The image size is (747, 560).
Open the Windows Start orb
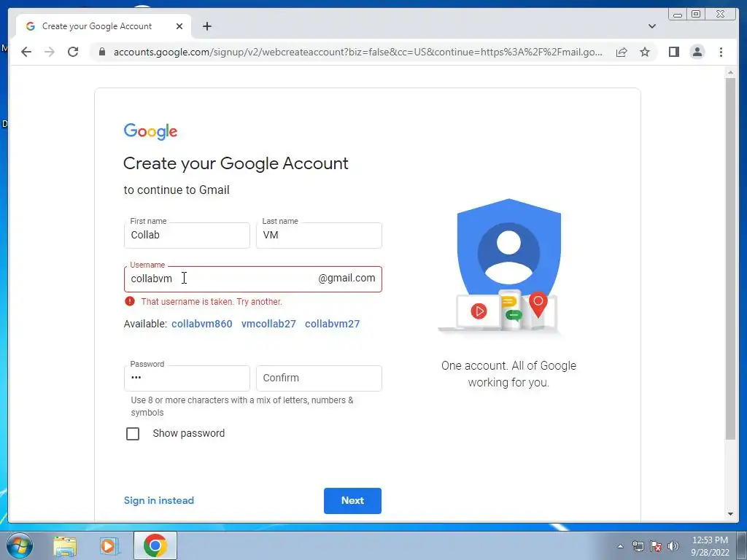click(x=19, y=545)
